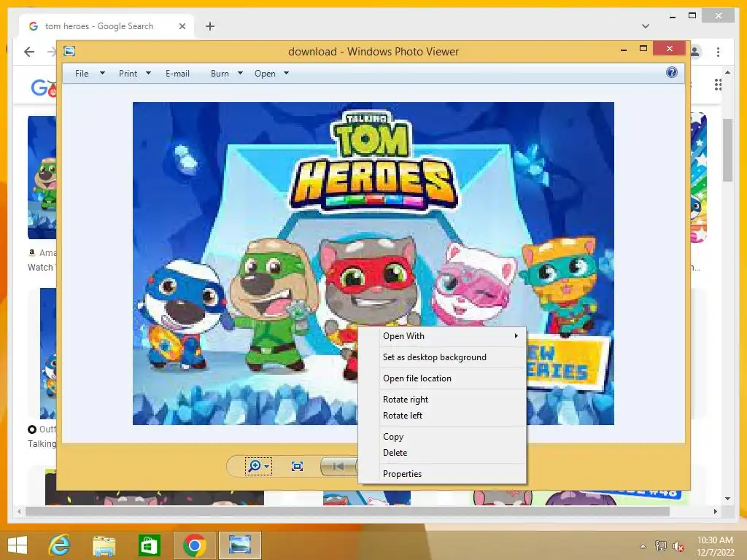Open Google apps grid icon
747x560 pixels.
coord(718,85)
